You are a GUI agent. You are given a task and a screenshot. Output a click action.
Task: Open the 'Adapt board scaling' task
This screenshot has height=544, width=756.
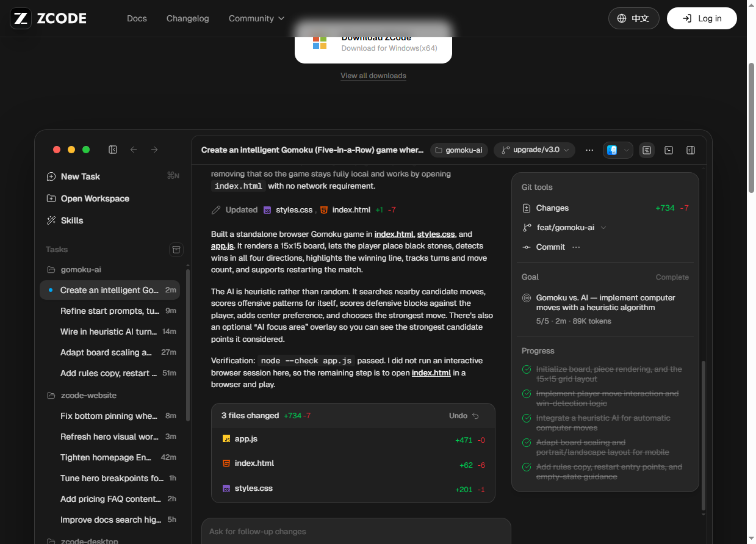coord(110,352)
